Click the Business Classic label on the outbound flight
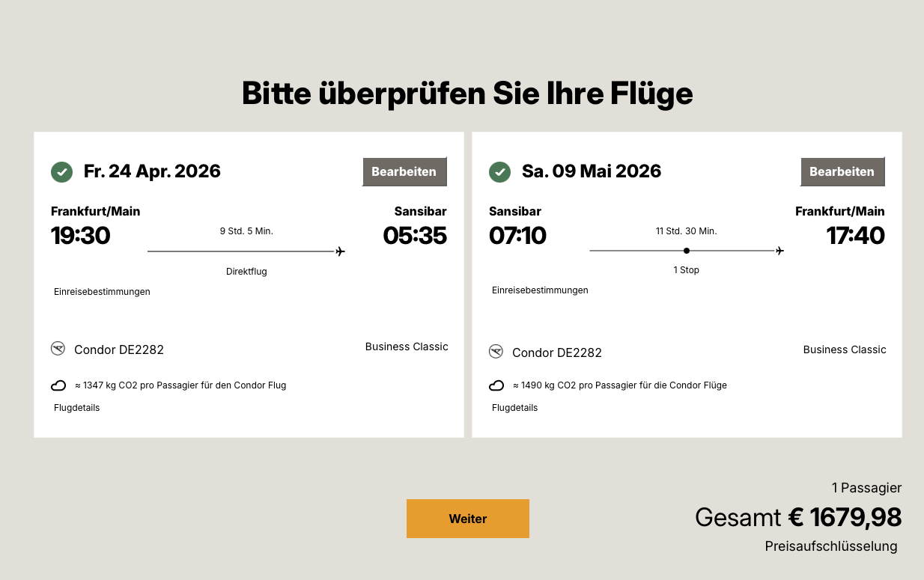924x580 pixels. pyautogui.click(x=407, y=347)
